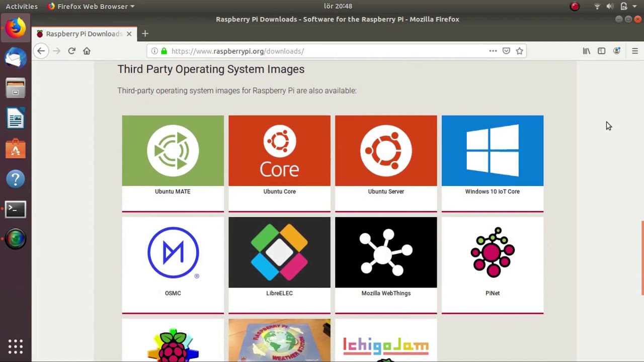Screen dimensions: 644x362
Task: Select the Raspberry Pi Downloads tab
Action: (x=85, y=34)
